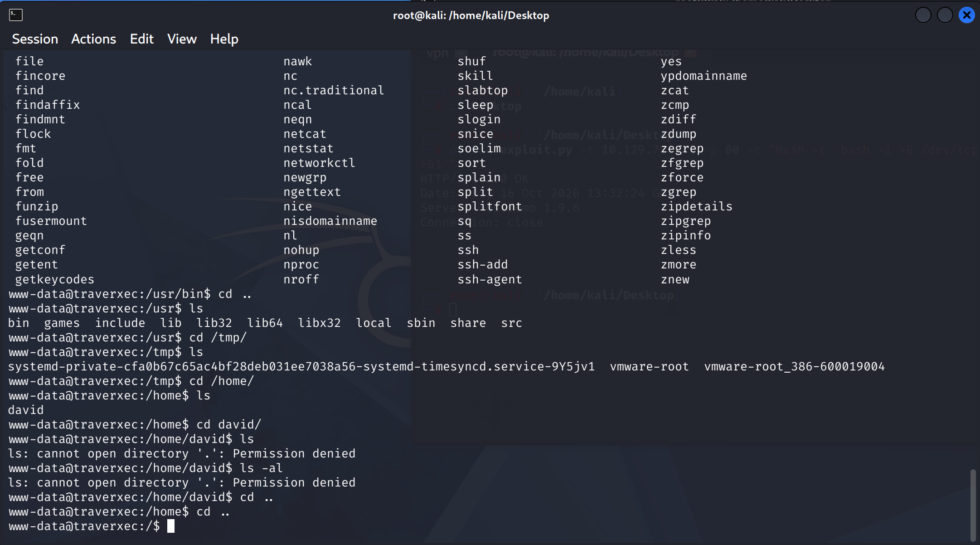
Task: Open the Help menu
Action: pyautogui.click(x=224, y=39)
